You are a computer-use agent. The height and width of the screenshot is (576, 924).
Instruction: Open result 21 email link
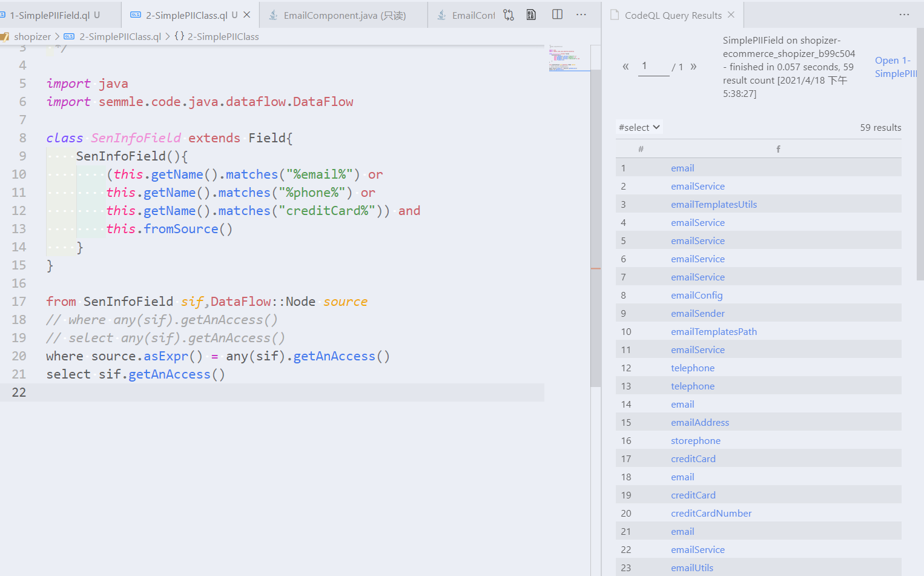click(682, 531)
